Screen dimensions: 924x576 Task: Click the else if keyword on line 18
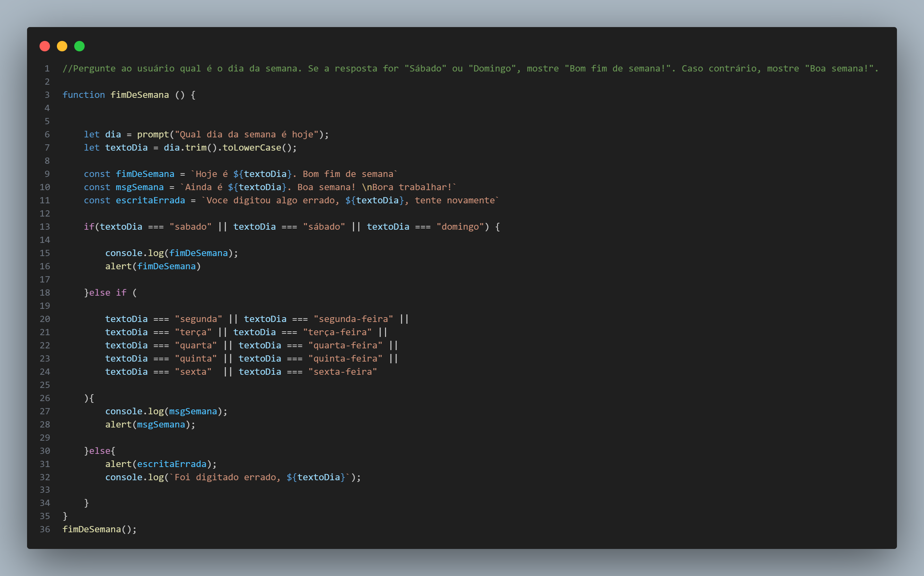pyautogui.click(x=108, y=293)
